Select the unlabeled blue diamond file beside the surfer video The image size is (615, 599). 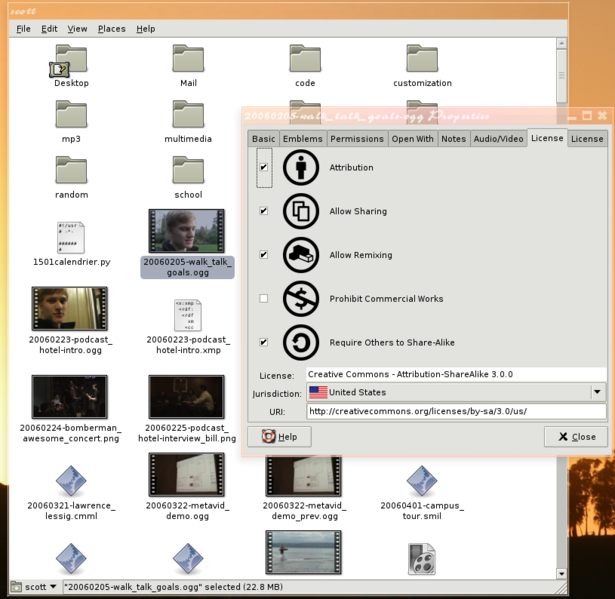coord(188,559)
